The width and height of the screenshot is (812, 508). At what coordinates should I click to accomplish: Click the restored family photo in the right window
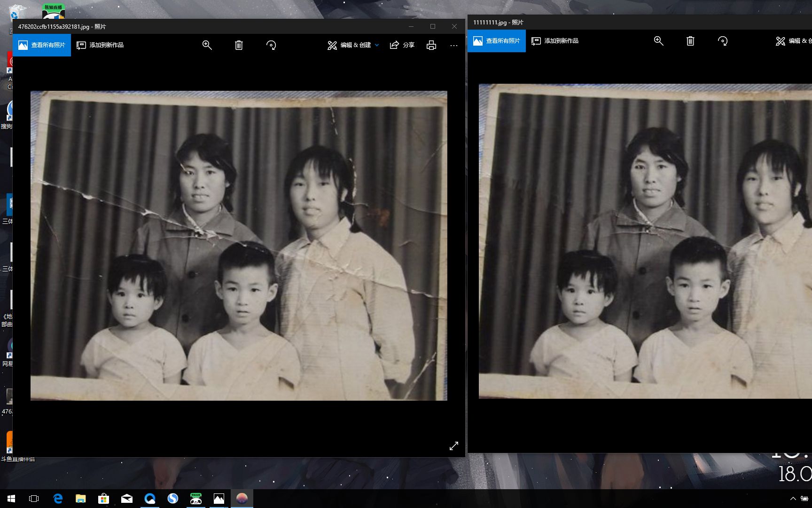(645, 241)
